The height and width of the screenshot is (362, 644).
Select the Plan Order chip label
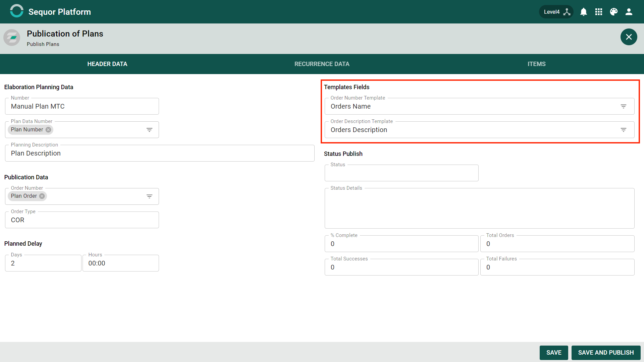click(x=24, y=196)
